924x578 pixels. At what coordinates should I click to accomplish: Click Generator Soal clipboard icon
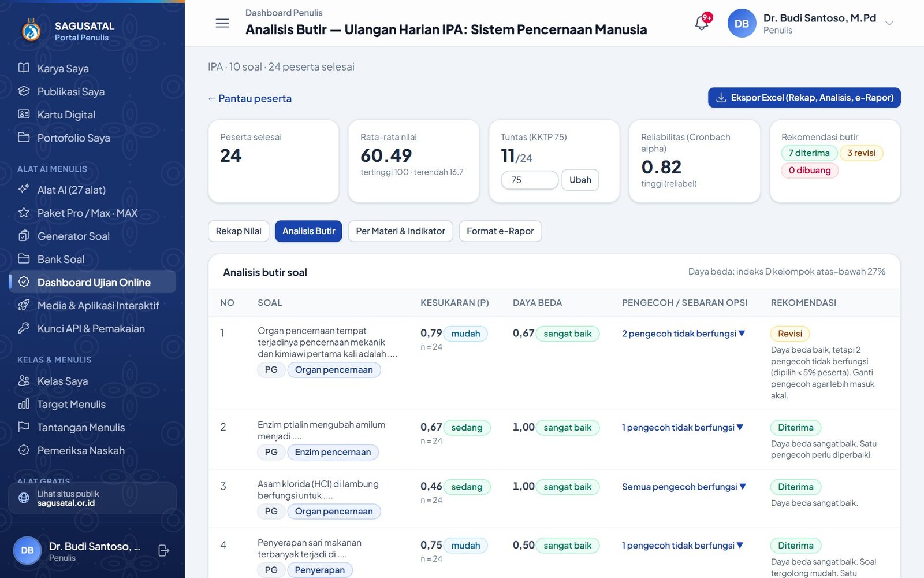(24, 236)
